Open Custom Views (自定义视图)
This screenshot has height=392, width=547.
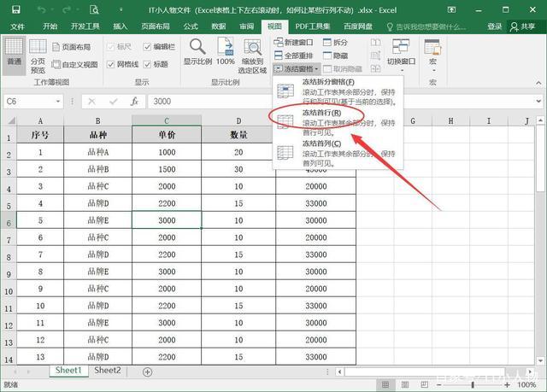[x=74, y=64]
